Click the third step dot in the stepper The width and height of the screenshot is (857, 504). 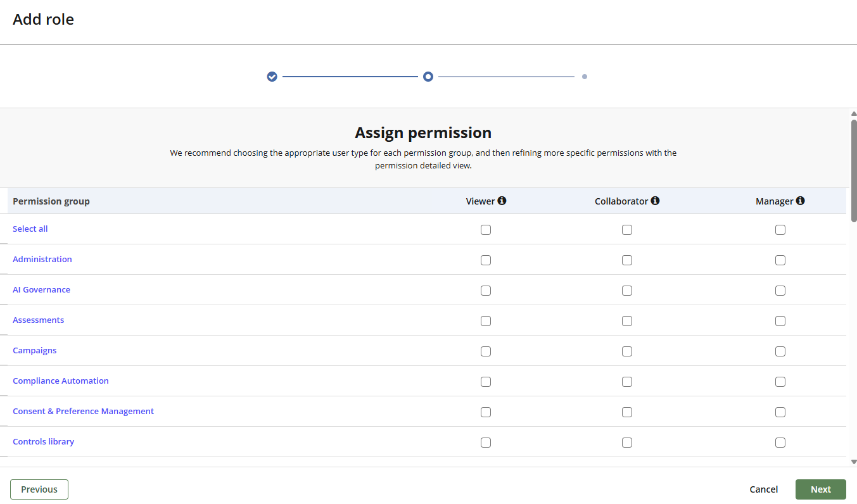click(584, 76)
